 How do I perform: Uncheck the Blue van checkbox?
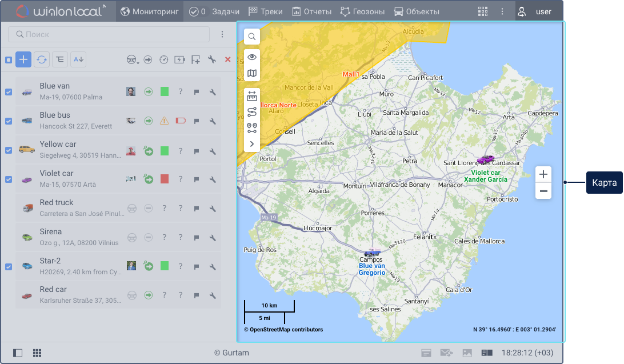click(x=9, y=91)
